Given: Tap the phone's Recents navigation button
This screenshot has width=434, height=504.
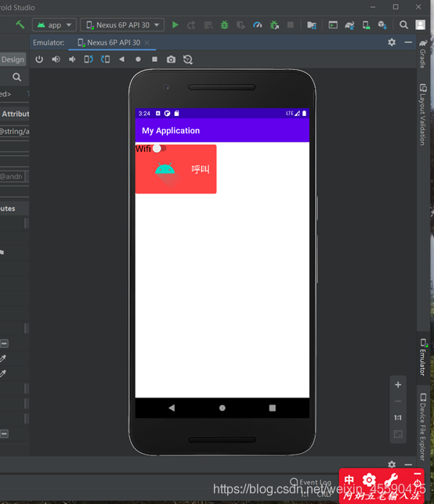Looking at the screenshot, I should [273, 408].
